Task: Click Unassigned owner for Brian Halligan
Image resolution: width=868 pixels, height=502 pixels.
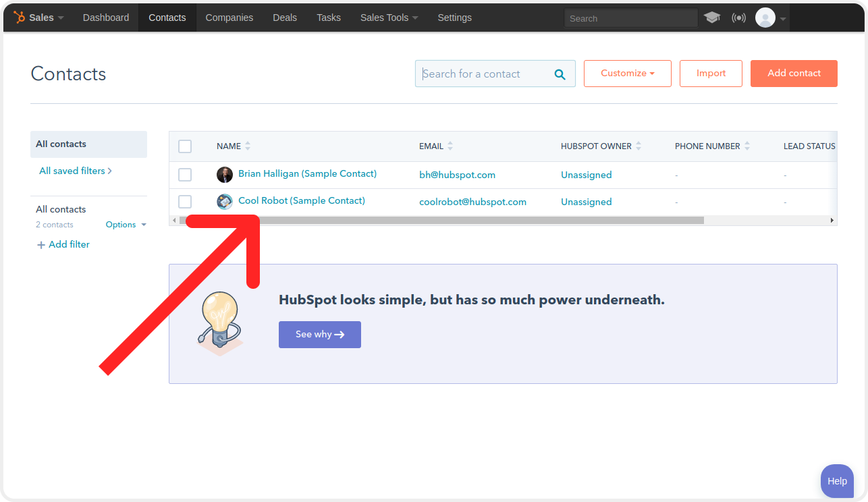Action: tap(587, 175)
